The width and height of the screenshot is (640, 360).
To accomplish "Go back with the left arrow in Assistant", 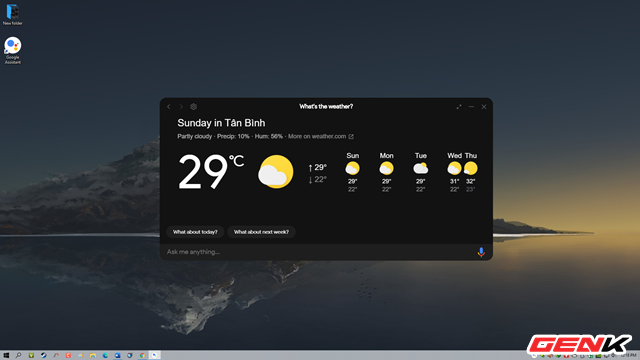I will click(169, 107).
